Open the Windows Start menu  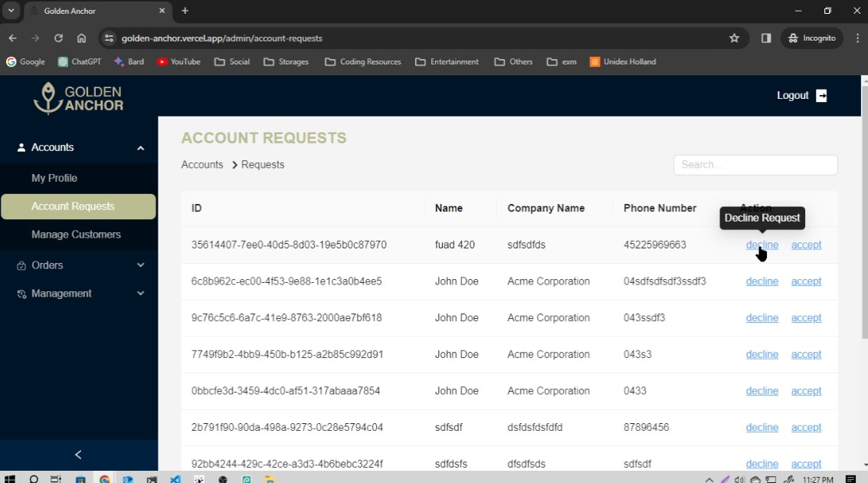coord(9,478)
